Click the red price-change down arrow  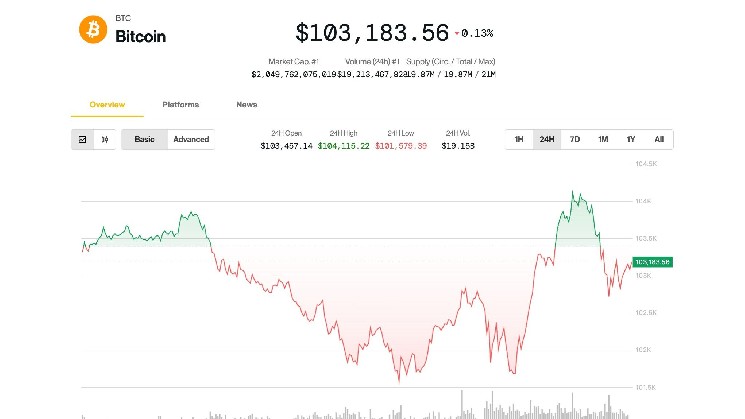point(457,33)
